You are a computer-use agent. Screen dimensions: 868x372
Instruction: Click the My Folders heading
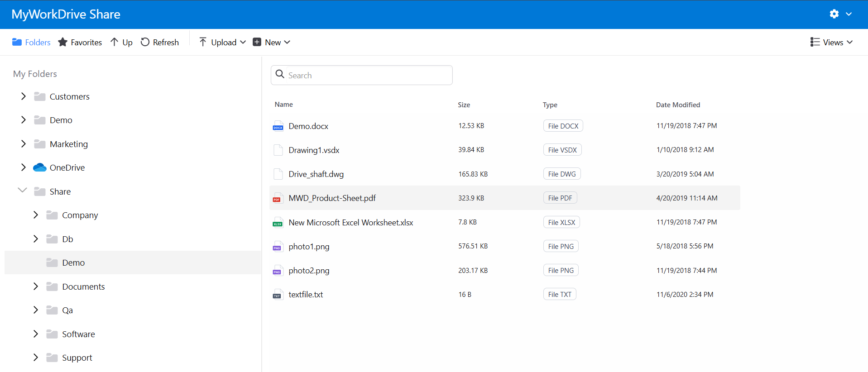tap(35, 74)
